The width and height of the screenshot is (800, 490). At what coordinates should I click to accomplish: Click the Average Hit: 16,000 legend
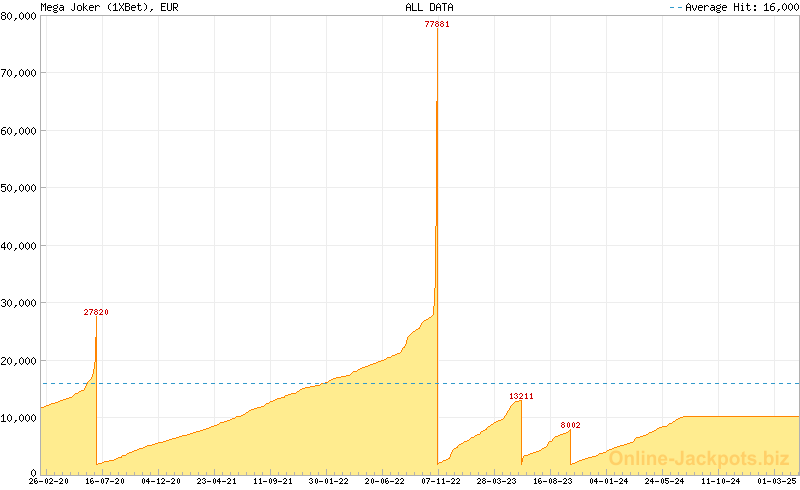pos(738,7)
